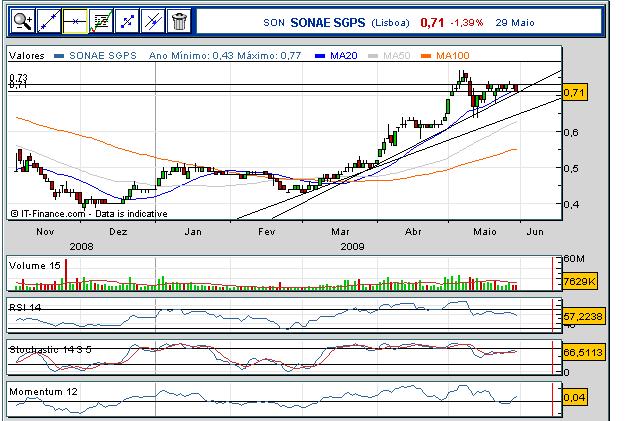Image resolution: width=640 pixels, height=421 pixels.
Task: Click the Stochastic 14 3 5 label
Action: pos(50,350)
